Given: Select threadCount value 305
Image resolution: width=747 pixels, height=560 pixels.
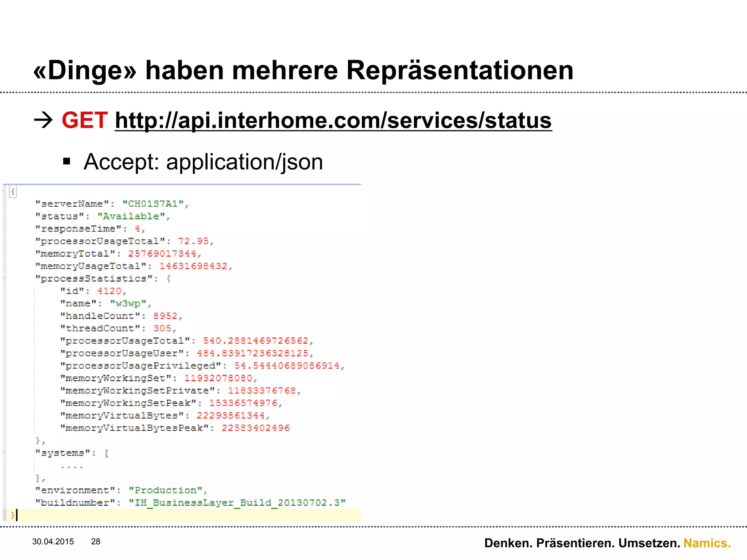Looking at the screenshot, I should point(162,328).
